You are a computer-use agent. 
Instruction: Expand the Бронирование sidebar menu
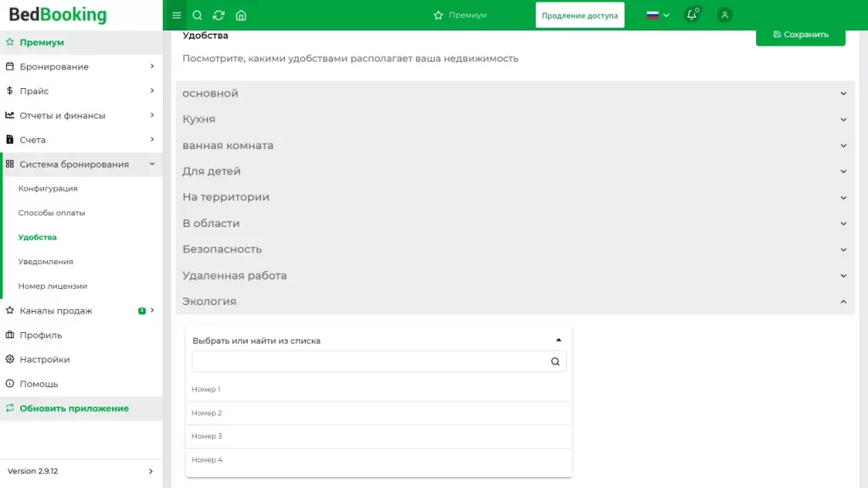pyautogui.click(x=81, y=67)
